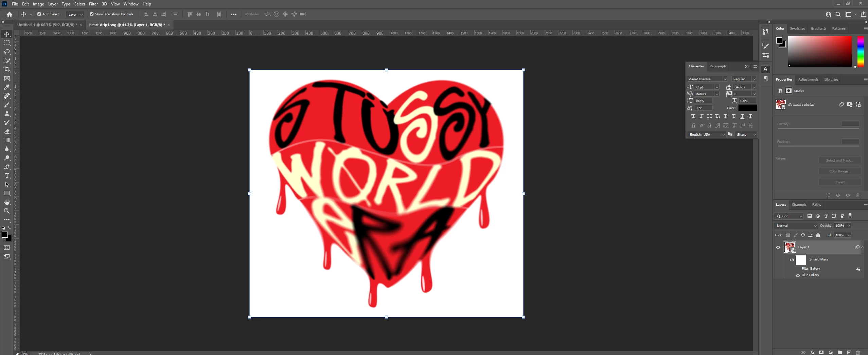Click the Select and Mask button
The width and height of the screenshot is (868, 355).
click(839, 160)
